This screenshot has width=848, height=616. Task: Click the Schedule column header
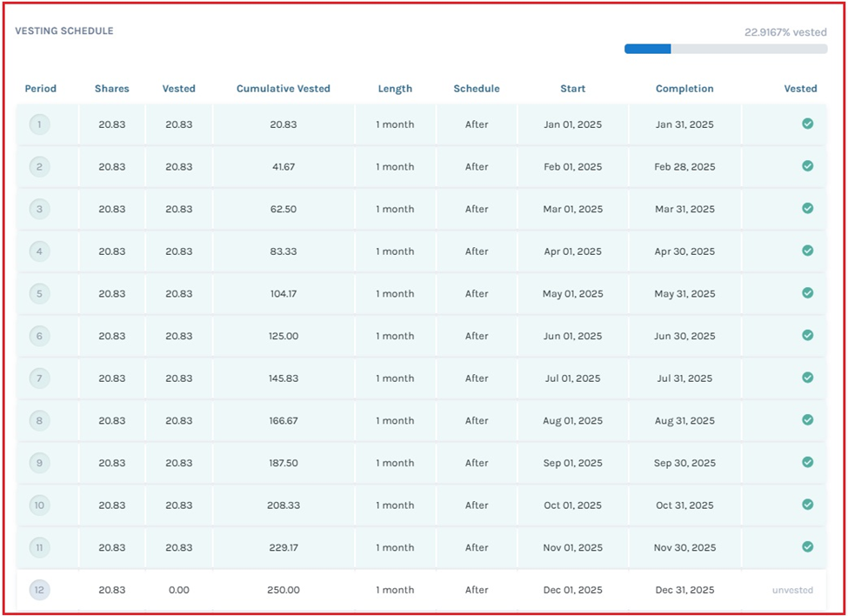[x=476, y=89]
